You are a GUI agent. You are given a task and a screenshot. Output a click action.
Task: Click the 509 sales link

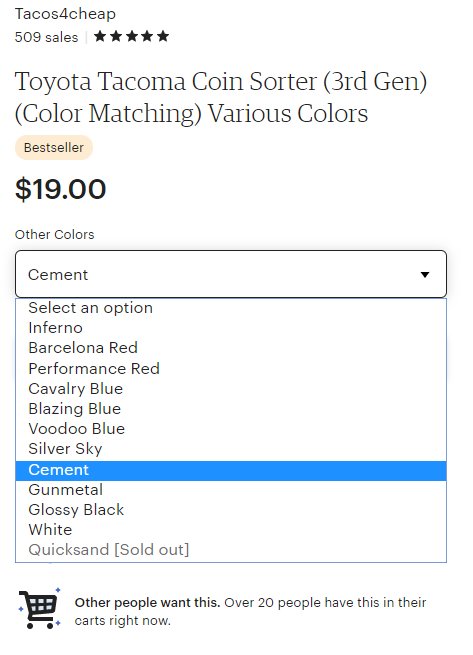(x=46, y=37)
